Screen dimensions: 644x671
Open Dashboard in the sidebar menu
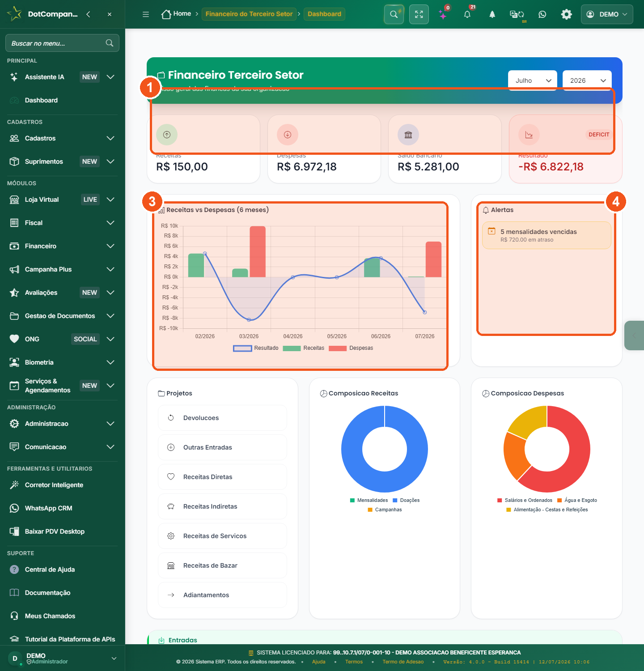tap(62, 100)
